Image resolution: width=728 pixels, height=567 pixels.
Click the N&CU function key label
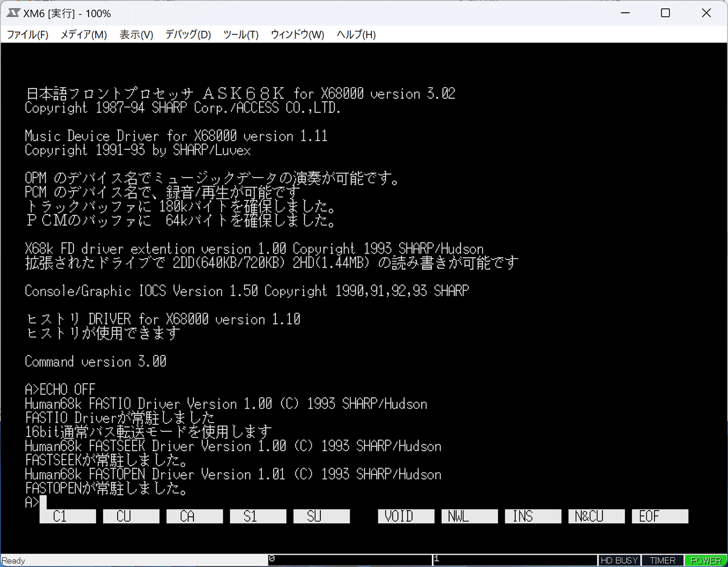(596, 516)
